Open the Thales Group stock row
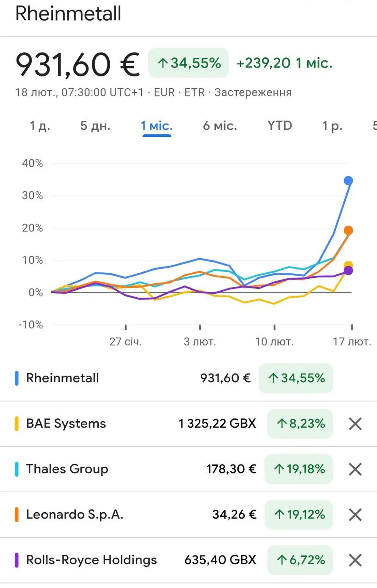 point(67,469)
